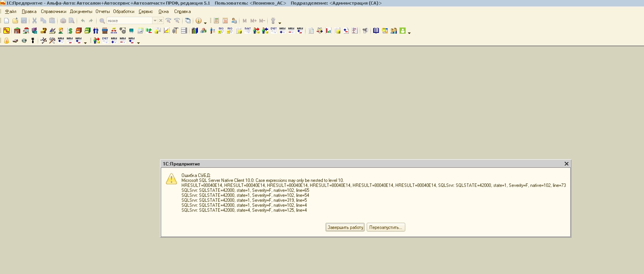Viewport: 644px width, 274px height.
Task: Click the Ошибка СУБД: text line
Action: [196, 175]
